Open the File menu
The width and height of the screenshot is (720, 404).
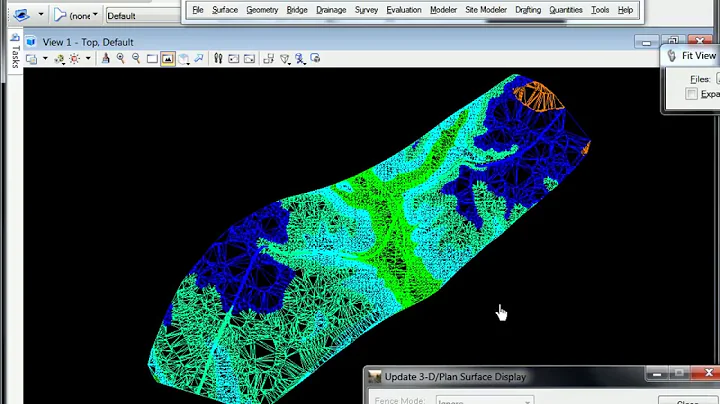click(x=198, y=10)
